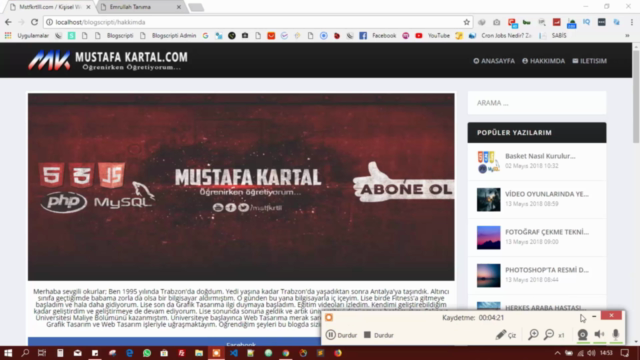
Task: Open FileZilla from the taskbar
Action: click(182, 353)
